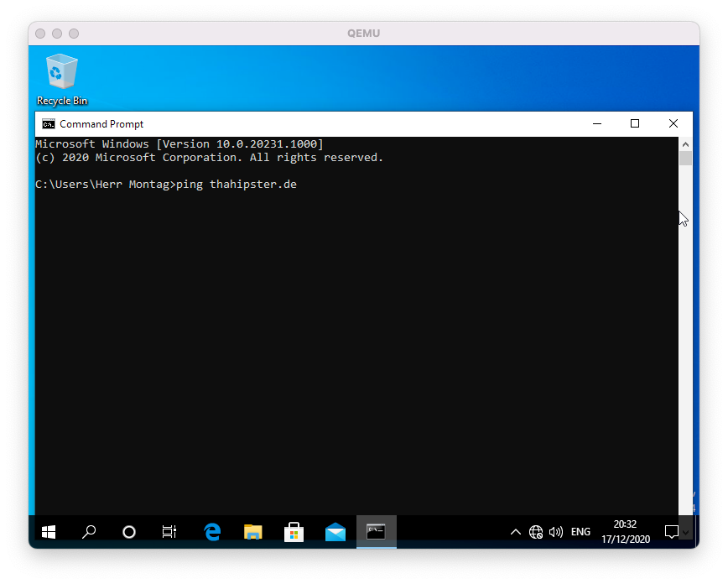This screenshot has height=584, width=728.
Task: Open the Windows Start menu
Action: tap(49, 532)
